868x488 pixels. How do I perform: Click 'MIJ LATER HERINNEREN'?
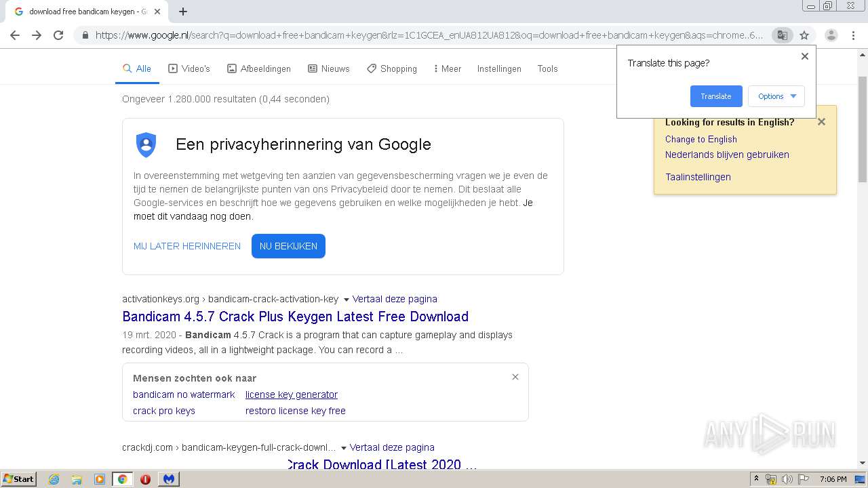187,246
